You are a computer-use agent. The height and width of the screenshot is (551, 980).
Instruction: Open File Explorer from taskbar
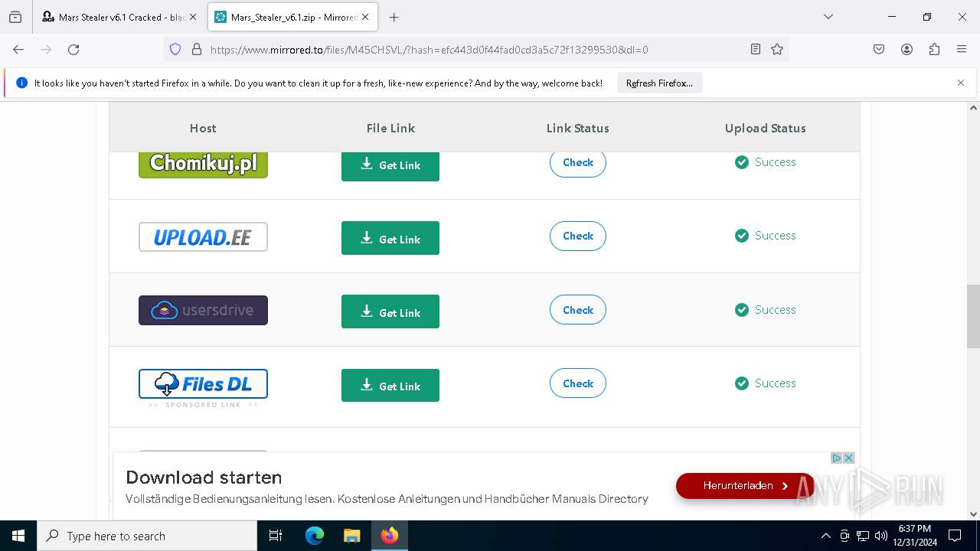351,536
